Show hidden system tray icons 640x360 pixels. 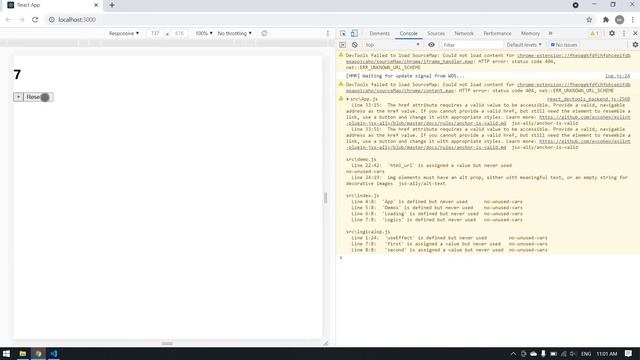513,354
